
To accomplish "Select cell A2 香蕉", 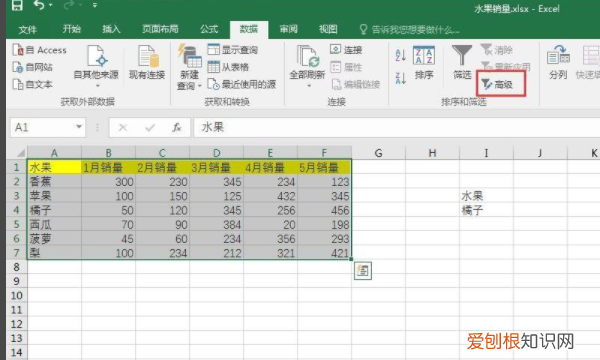I will click(x=54, y=181).
